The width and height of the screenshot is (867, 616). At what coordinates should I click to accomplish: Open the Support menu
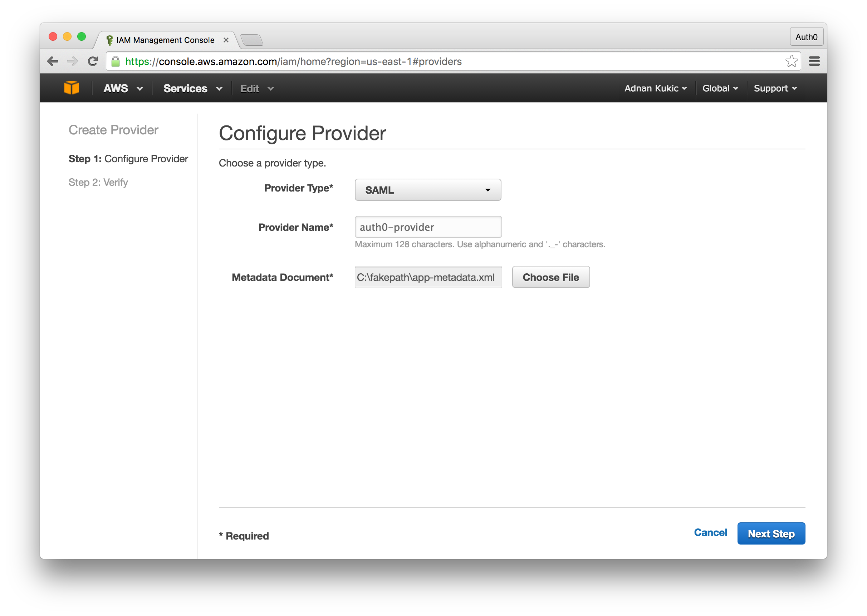(775, 88)
